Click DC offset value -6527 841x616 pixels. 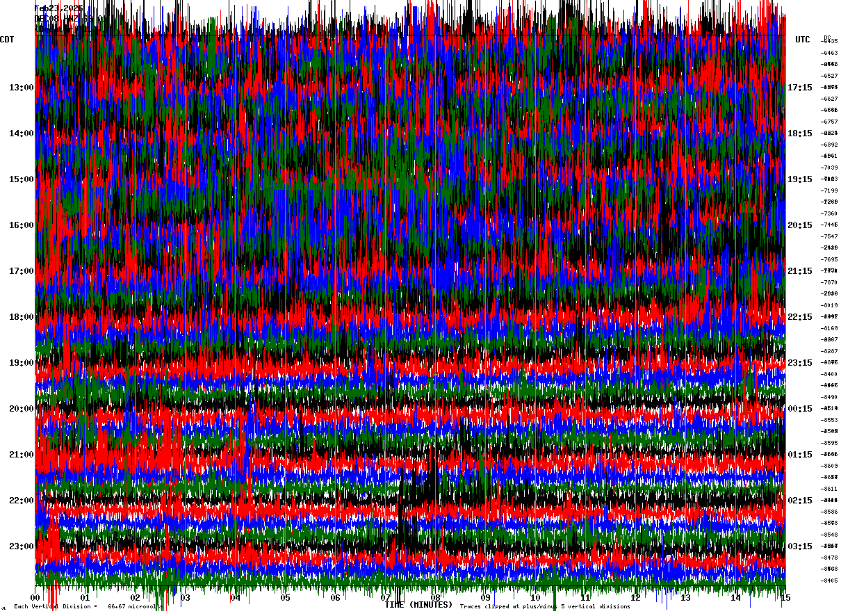click(x=830, y=76)
